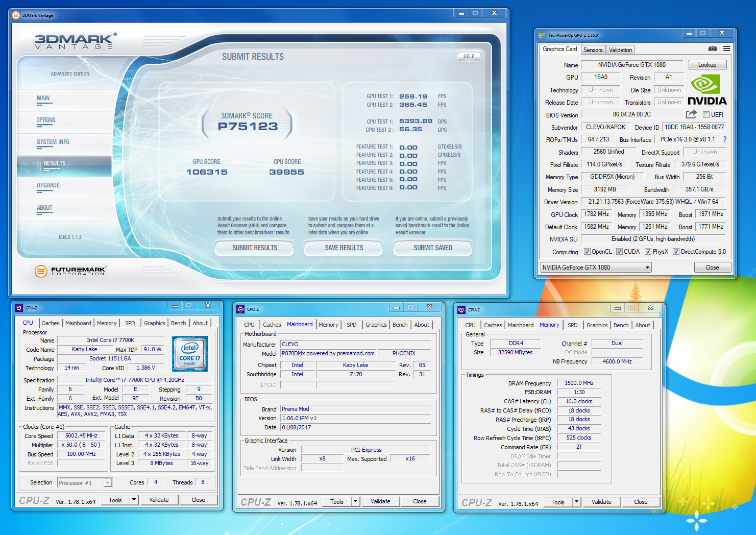Select UPGRADE in the 3DMark Vantage sidebar
756x535 pixels.
click(48, 186)
